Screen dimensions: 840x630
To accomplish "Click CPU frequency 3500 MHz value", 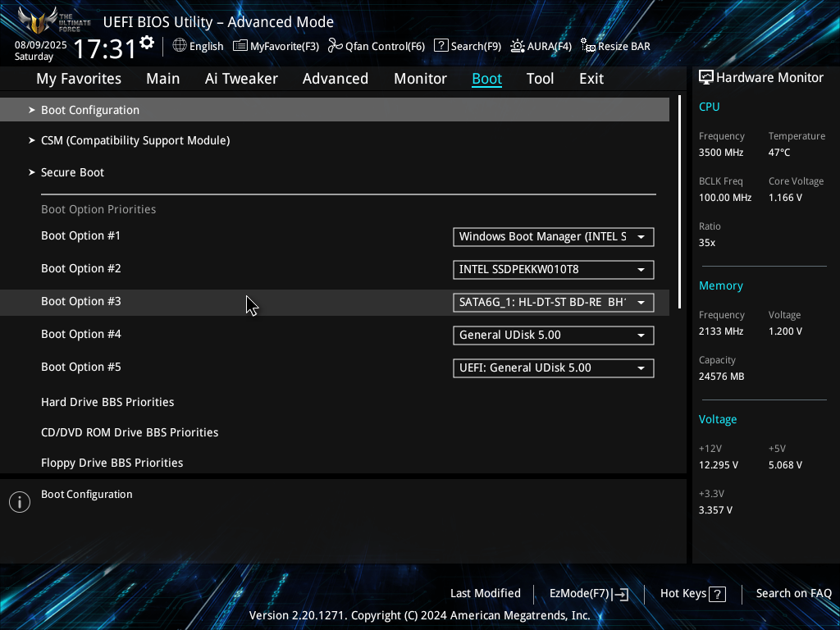I will [x=721, y=153].
